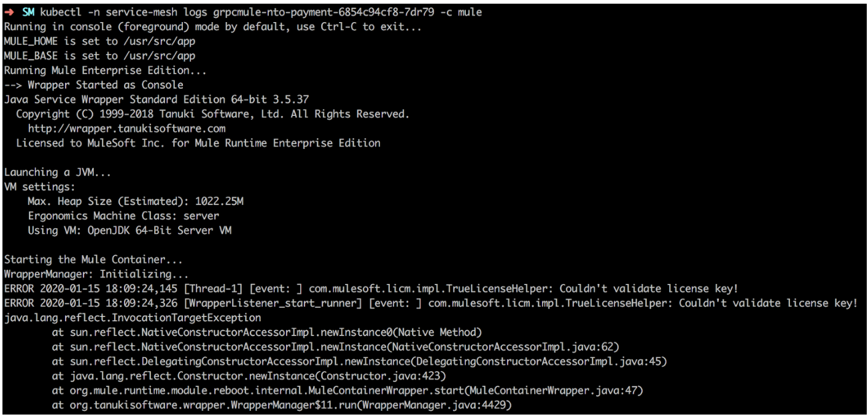Click the kubectl command word
Image resolution: width=868 pixels, height=417 pixels.
pos(61,12)
